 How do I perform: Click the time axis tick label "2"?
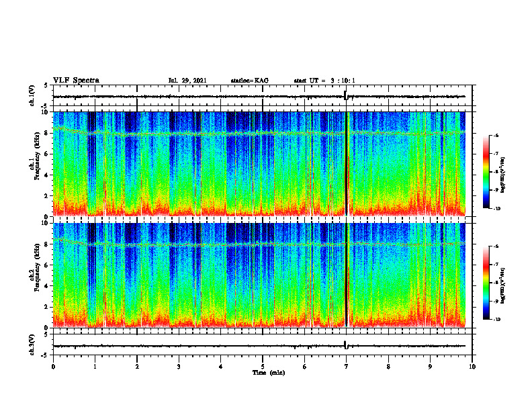[137, 367]
